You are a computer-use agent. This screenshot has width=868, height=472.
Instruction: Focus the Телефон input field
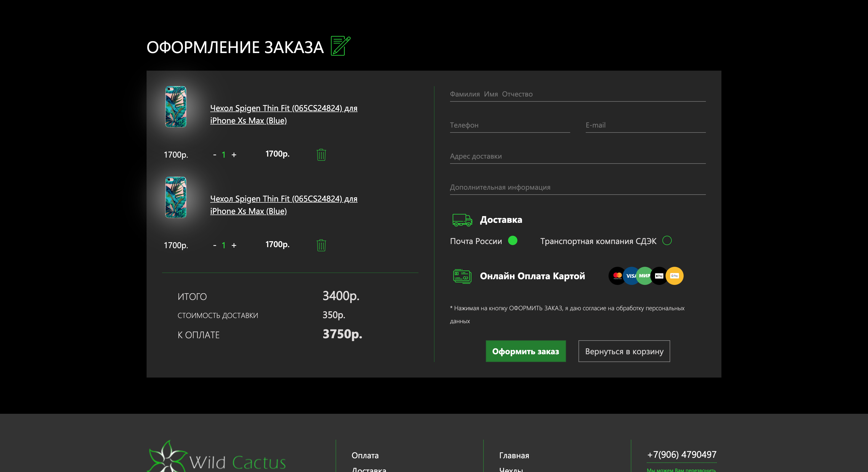click(510, 125)
